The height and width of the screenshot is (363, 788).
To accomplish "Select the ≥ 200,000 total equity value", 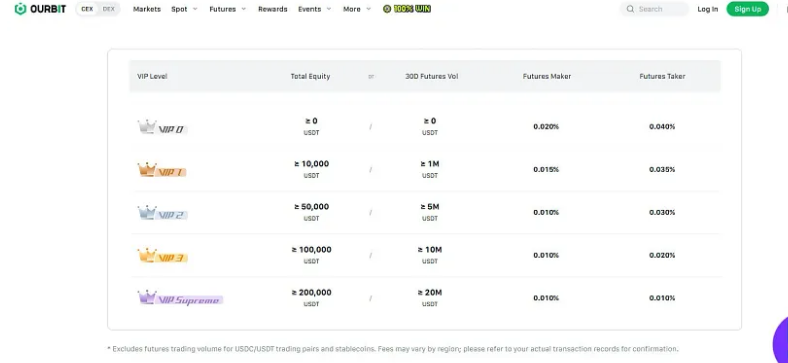I will tap(312, 292).
